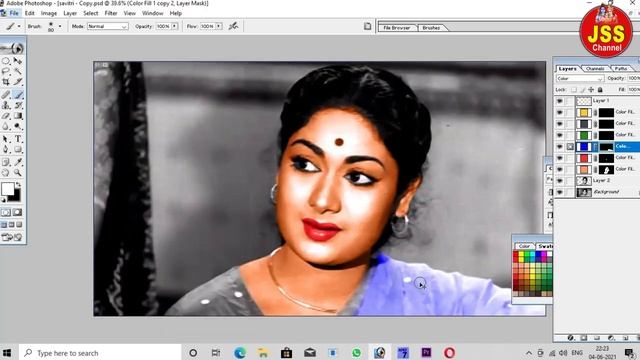Select the Dodge tool
The width and height of the screenshot is (640, 360).
18,127
